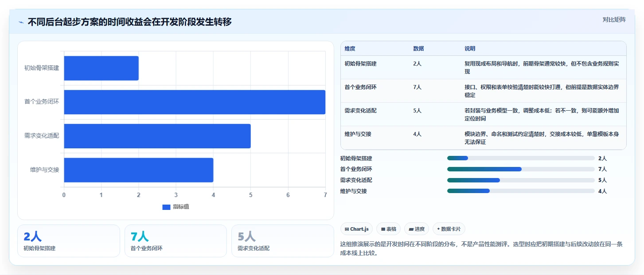This screenshot has width=644, height=275.
Task: Select the 需求变化适配 table row cell
Action: coord(360,111)
